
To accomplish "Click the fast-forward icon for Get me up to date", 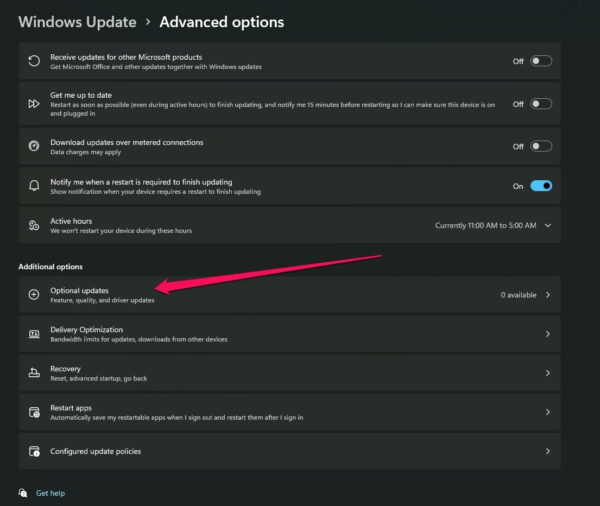I will (33, 103).
